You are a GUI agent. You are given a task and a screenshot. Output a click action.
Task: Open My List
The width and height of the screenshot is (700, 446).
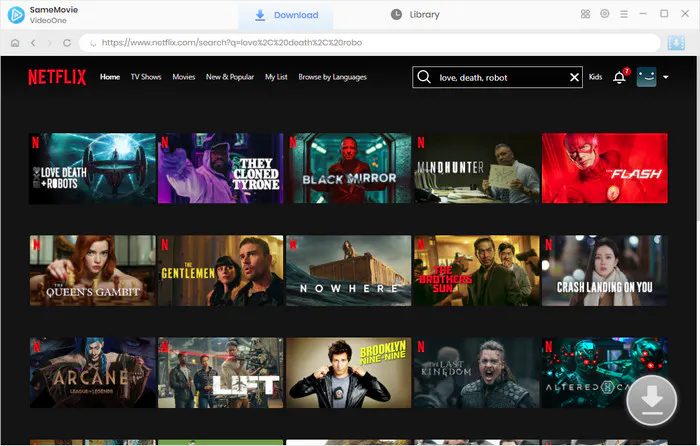click(x=276, y=77)
